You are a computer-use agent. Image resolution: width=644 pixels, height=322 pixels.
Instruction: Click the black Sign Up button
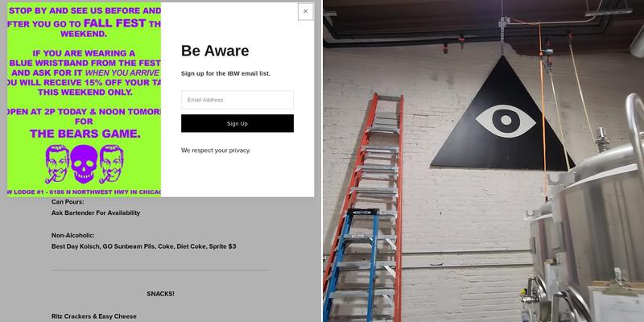[237, 123]
